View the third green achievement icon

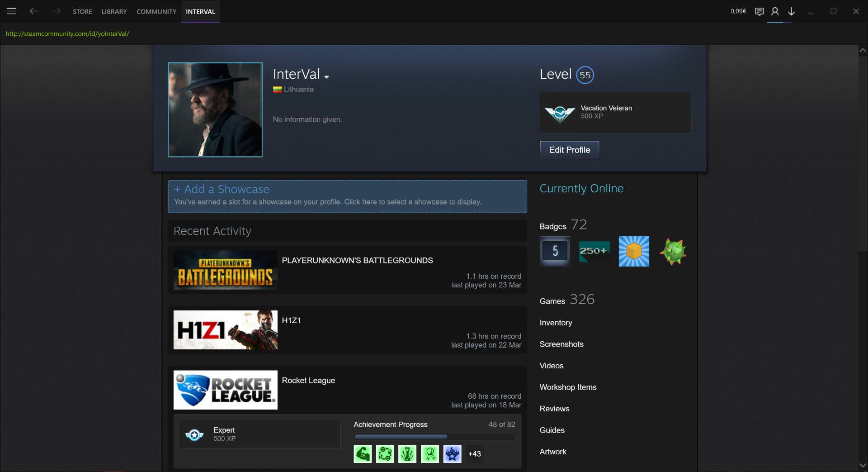407,454
